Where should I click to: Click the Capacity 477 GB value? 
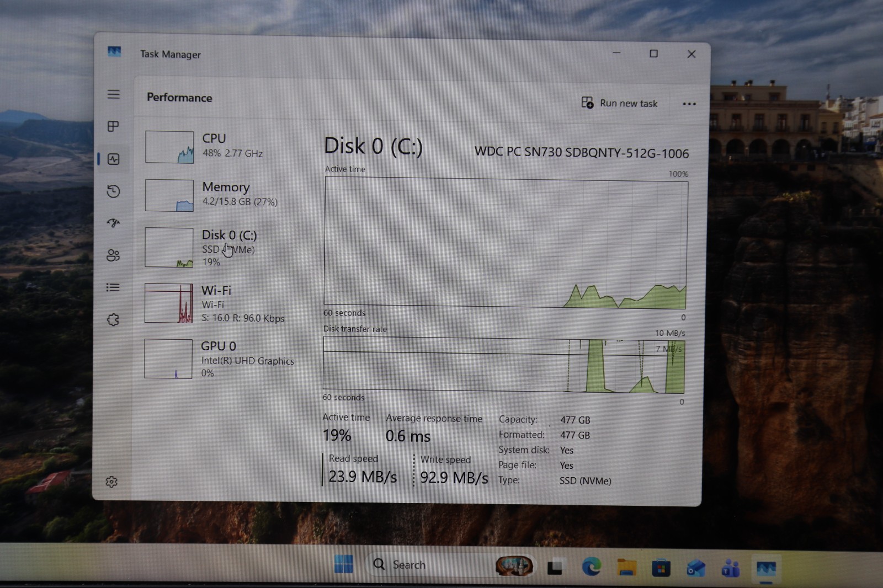coord(575,420)
